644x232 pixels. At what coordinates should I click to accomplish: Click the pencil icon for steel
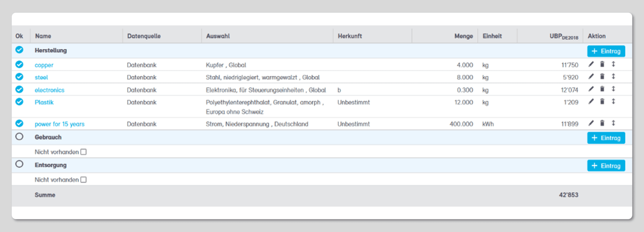coord(591,76)
